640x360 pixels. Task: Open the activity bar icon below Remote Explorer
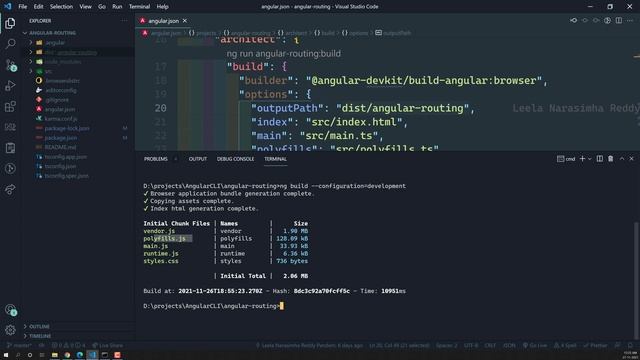pos(10,148)
